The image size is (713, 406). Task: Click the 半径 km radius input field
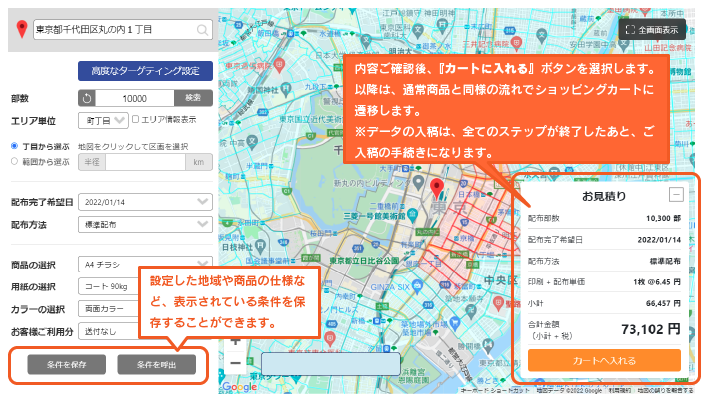(x=146, y=162)
